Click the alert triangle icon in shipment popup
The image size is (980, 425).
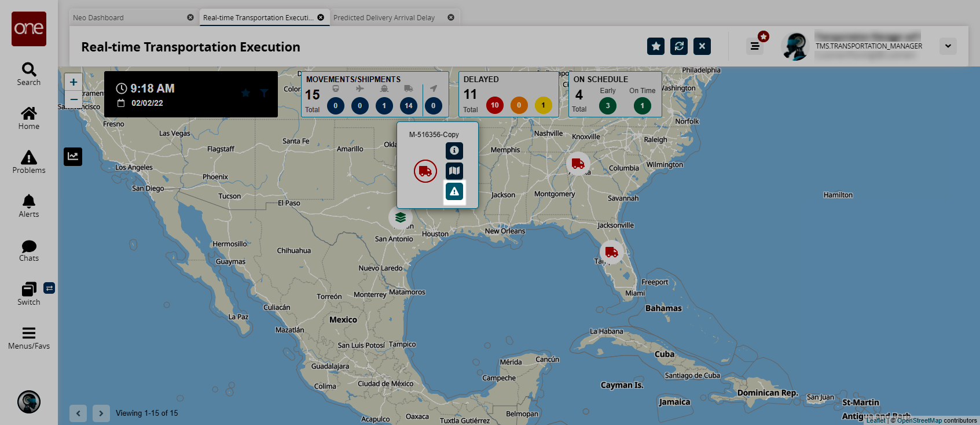(x=454, y=191)
